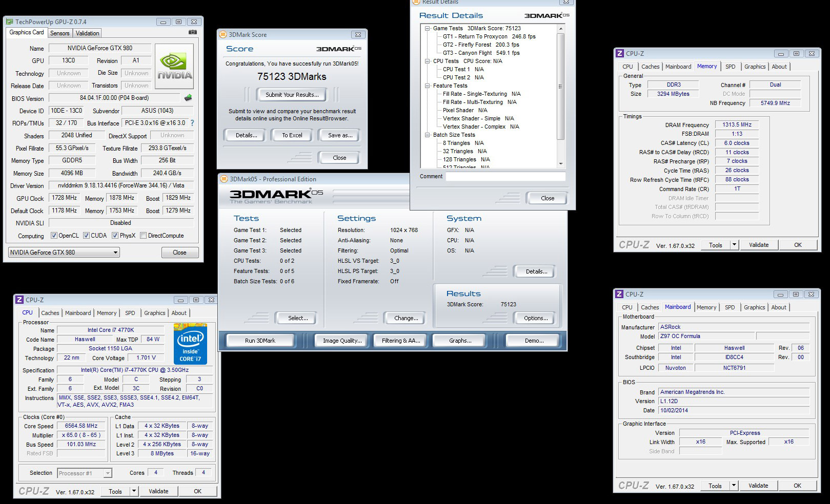The image size is (830, 504).
Task: Click the 3DMark05 Professional Edition title icon
Action: coord(224,179)
